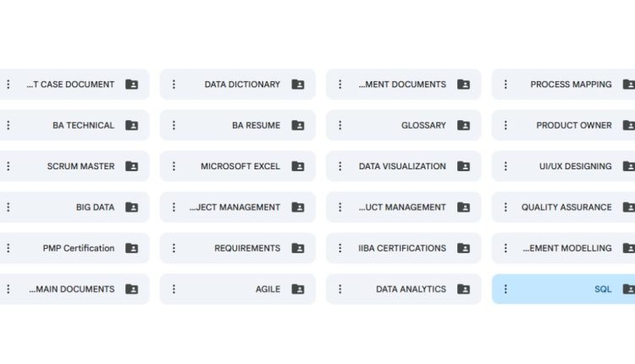Viewport: 635px width, 364px height.
Task: Click shared folder icon beside GLOSSARY
Action: point(464,125)
